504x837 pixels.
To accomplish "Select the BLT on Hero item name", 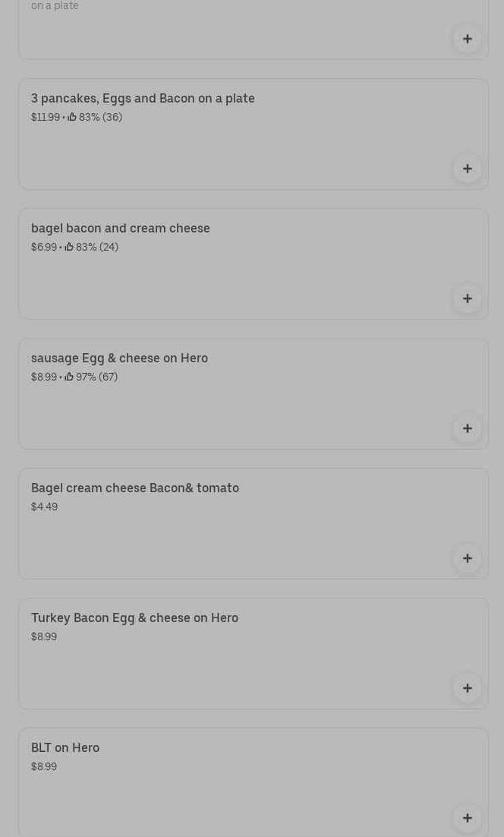I will pos(65,748).
